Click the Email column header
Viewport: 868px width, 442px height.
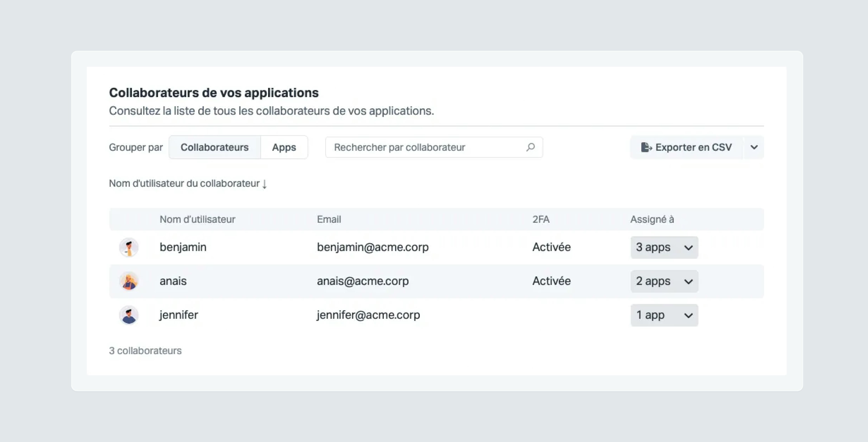pyautogui.click(x=329, y=219)
